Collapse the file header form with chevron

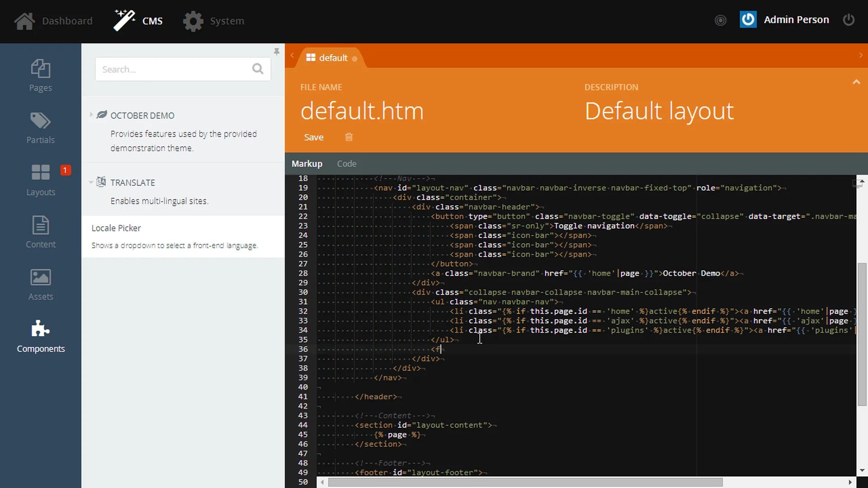[x=856, y=82]
